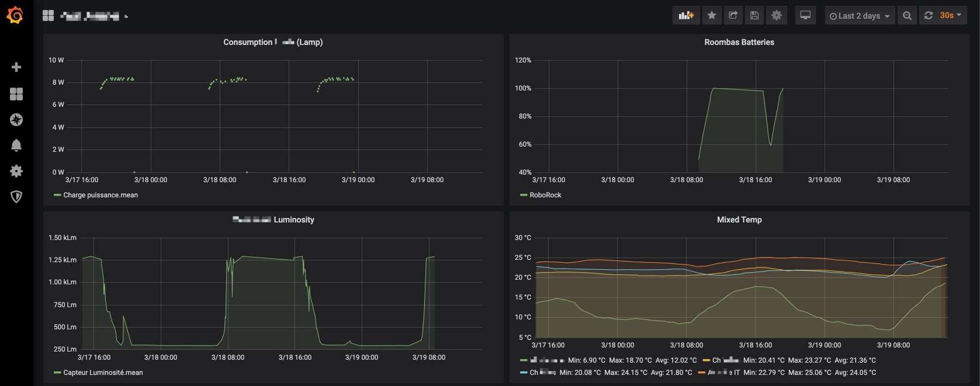Click the Avg: 12.02 °C legend value

coord(676,360)
